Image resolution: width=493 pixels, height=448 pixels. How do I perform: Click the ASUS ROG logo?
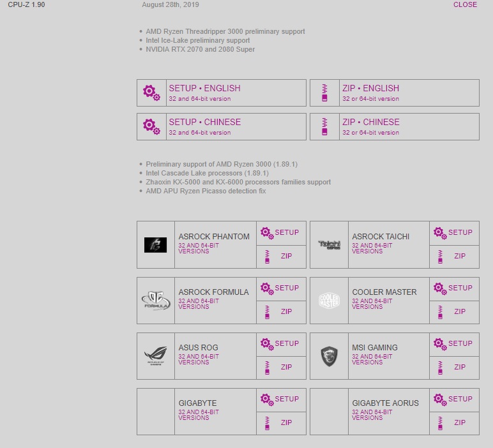tap(155, 355)
